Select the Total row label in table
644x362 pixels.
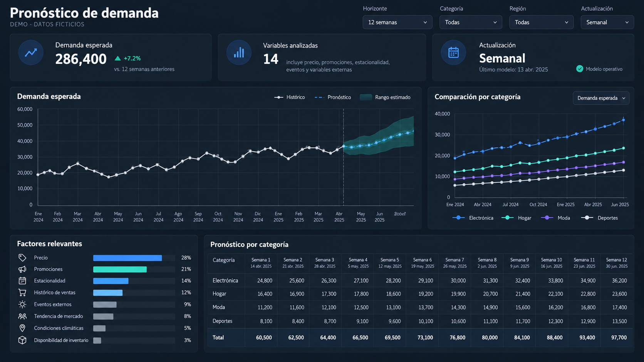(218, 337)
